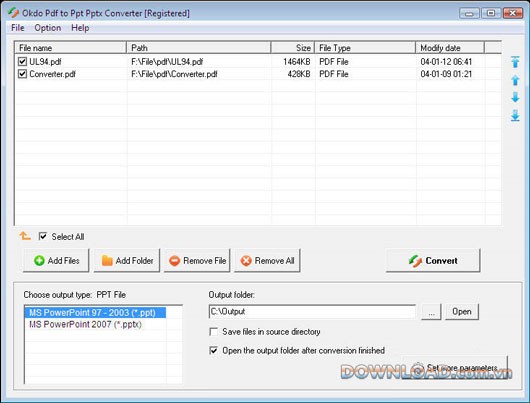Viewport: 530px width, 403px height.
Task: Click the Add Files button
Action: 56,261
